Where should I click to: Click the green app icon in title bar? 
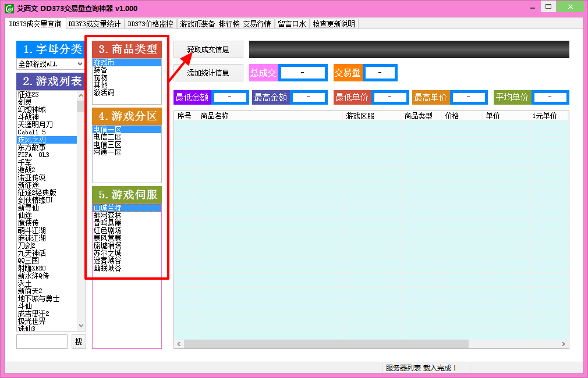[x=9, y=8]
